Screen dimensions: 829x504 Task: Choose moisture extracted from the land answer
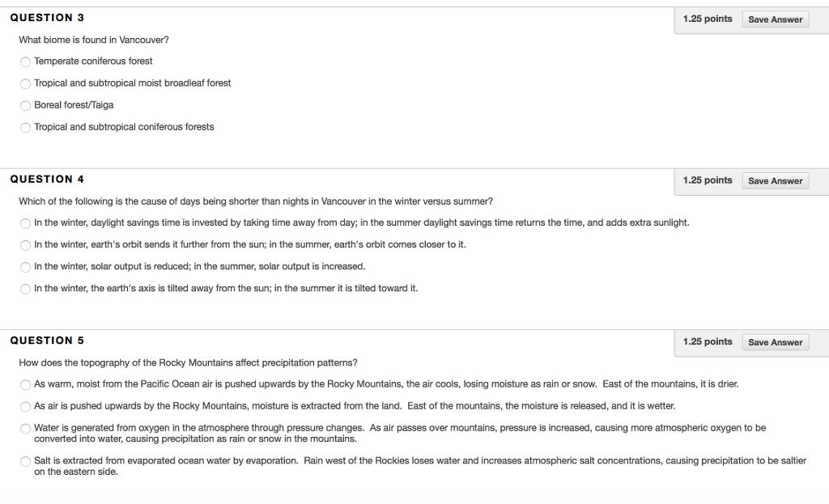(x=26, y=406)
